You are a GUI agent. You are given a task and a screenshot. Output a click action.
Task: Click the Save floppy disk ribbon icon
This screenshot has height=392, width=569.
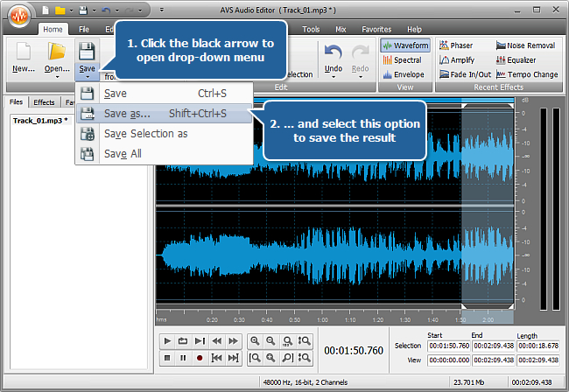[87, 52]
